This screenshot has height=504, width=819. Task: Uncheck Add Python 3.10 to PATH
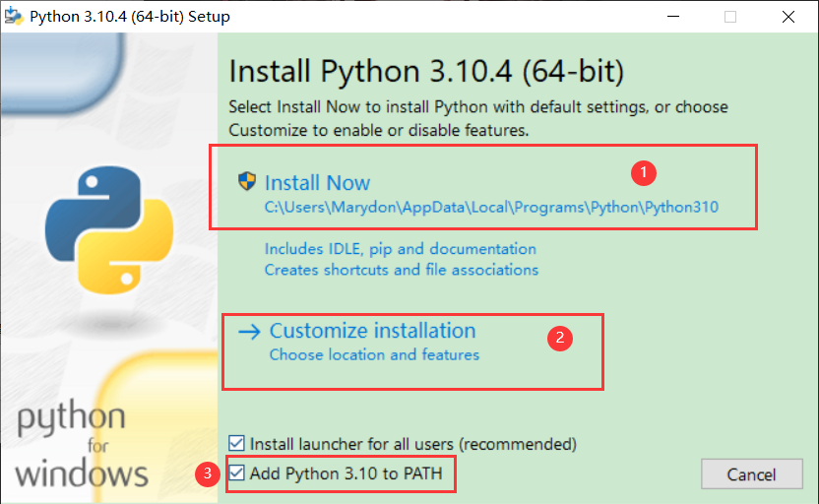point(236,473)
